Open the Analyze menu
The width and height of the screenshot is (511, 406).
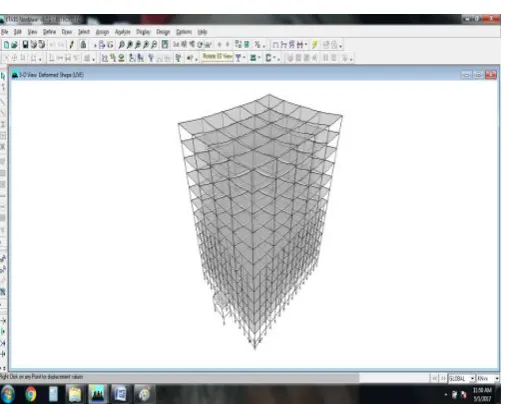(122, 32)
